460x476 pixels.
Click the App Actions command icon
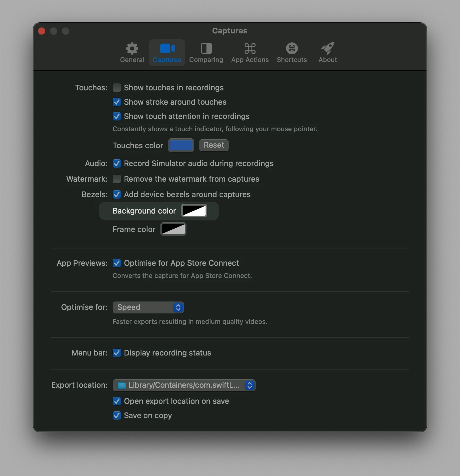pyautogui.click(x=250, y=49)
